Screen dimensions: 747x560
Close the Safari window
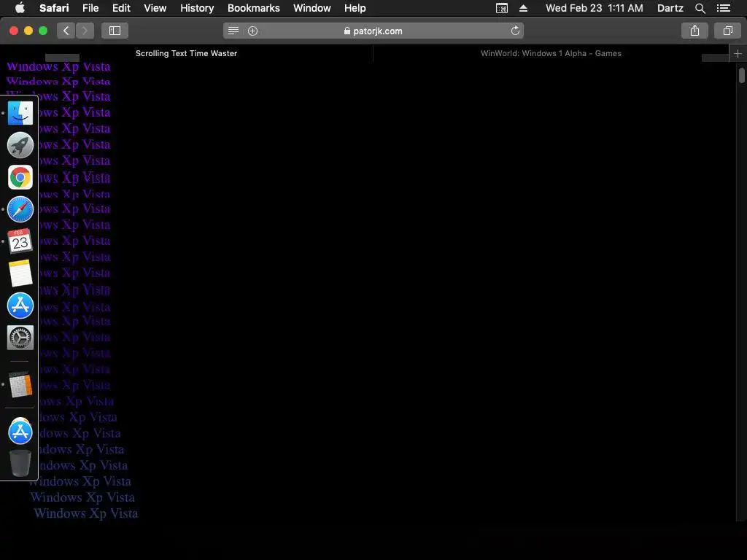click(14, 31)
